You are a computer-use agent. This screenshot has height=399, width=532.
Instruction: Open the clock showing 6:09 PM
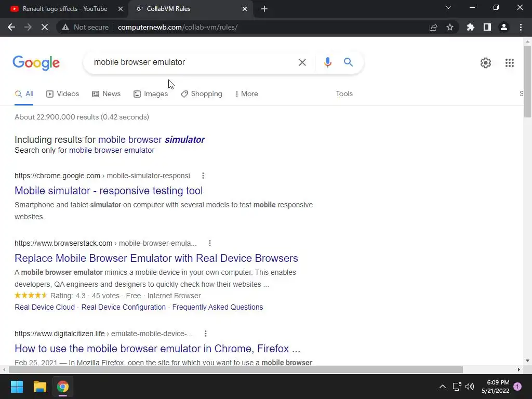click(x=495, y=387)
